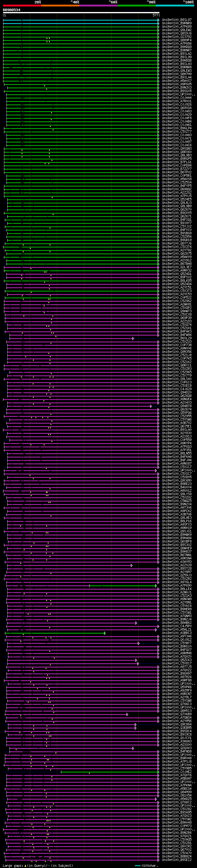Select UniRef100_A7PGQ3 entry
This screenshot has width=197, height=868.
coord(177,447)
